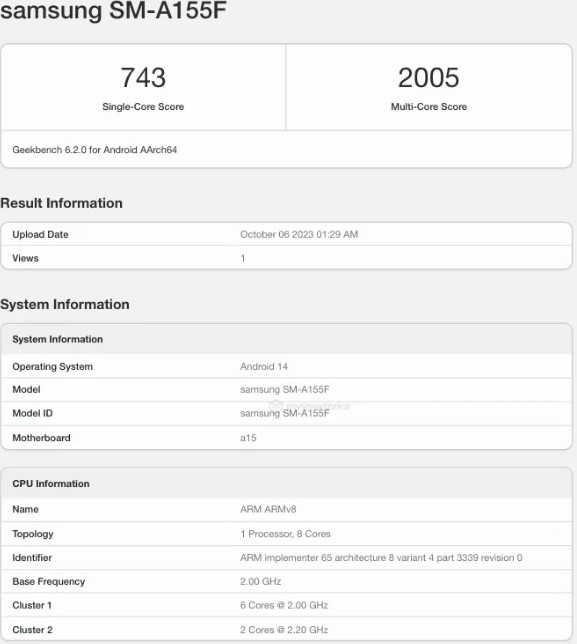Select the 2.00 GHz base frequency value
Image resolution: width=577 pixels, height=644 pixels.
tap(260, 582)
